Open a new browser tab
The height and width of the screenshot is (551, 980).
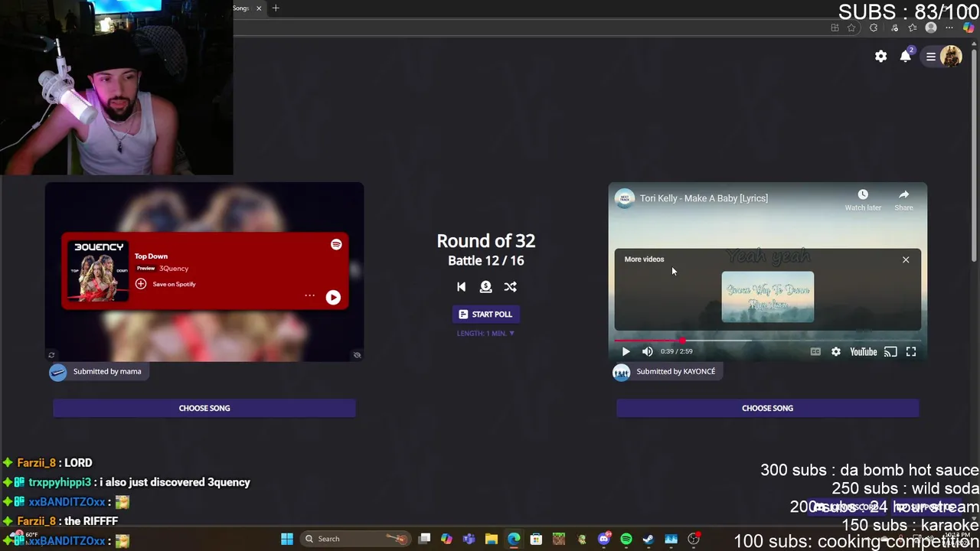[x=276, y=8]
